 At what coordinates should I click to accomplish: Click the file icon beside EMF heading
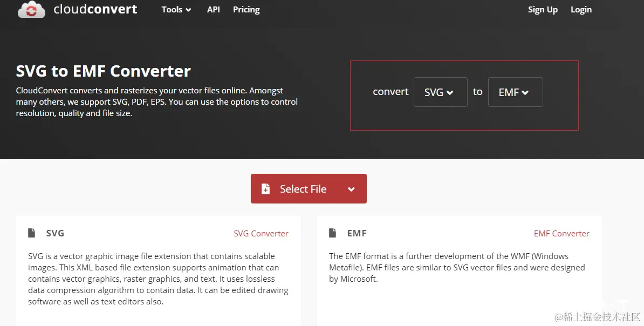[333, 233]
